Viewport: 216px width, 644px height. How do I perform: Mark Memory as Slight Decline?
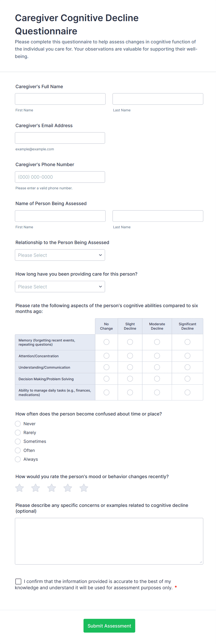130,342
